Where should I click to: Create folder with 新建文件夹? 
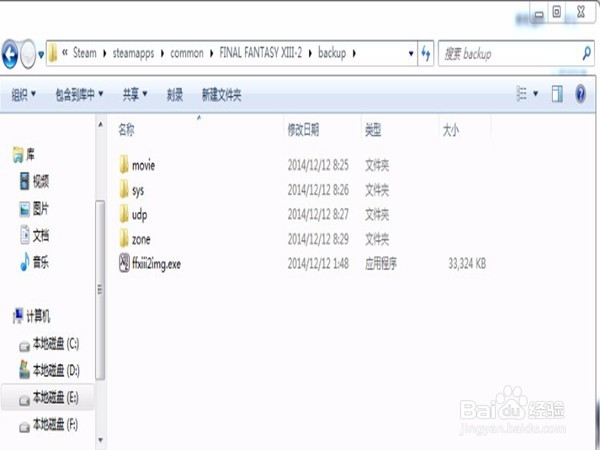pos(221,95)
